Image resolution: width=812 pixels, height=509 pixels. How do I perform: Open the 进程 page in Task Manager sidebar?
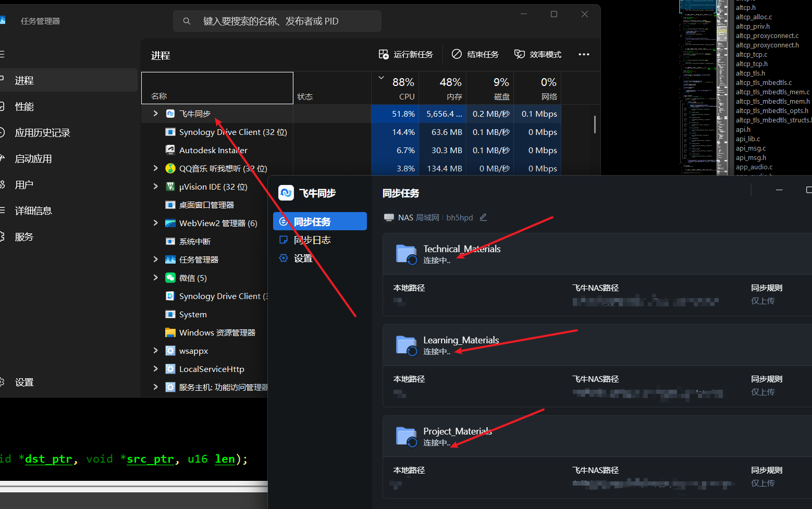coord(68,80)
